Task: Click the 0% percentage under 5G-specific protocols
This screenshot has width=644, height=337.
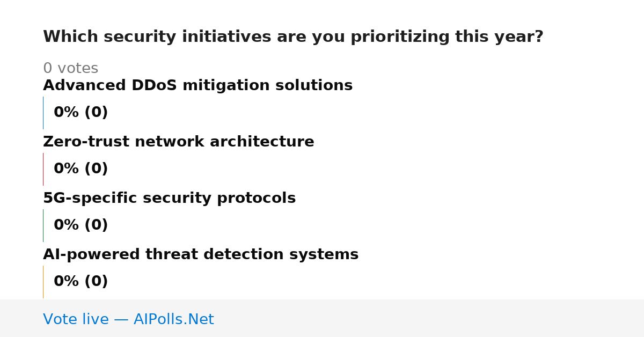Action: [x=67, y=225]
